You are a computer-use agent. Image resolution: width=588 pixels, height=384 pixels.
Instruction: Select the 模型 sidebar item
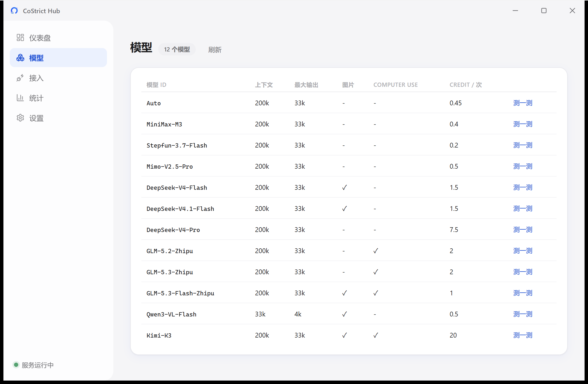point(58,58)
